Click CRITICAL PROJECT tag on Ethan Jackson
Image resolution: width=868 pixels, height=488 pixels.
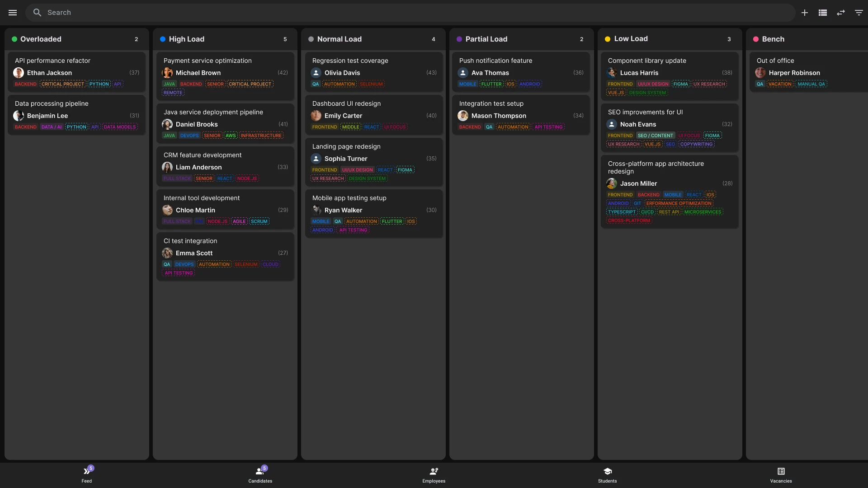(x=63, y=84)
